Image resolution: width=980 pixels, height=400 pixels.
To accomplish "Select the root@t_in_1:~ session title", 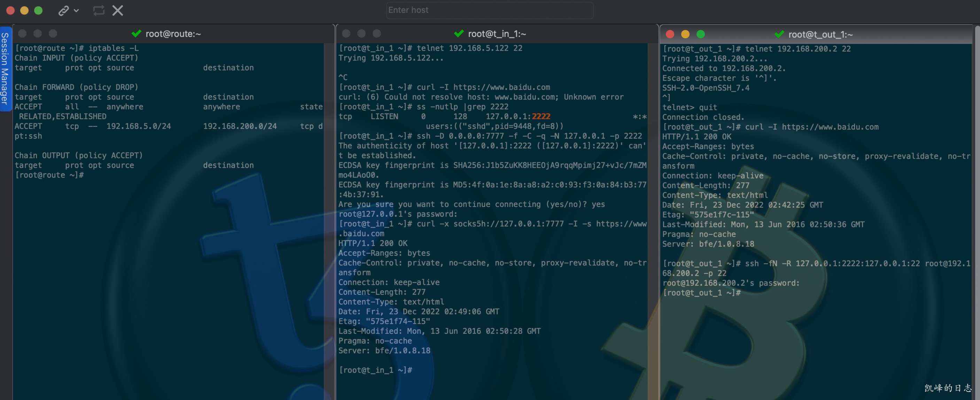I will [497, 34].
